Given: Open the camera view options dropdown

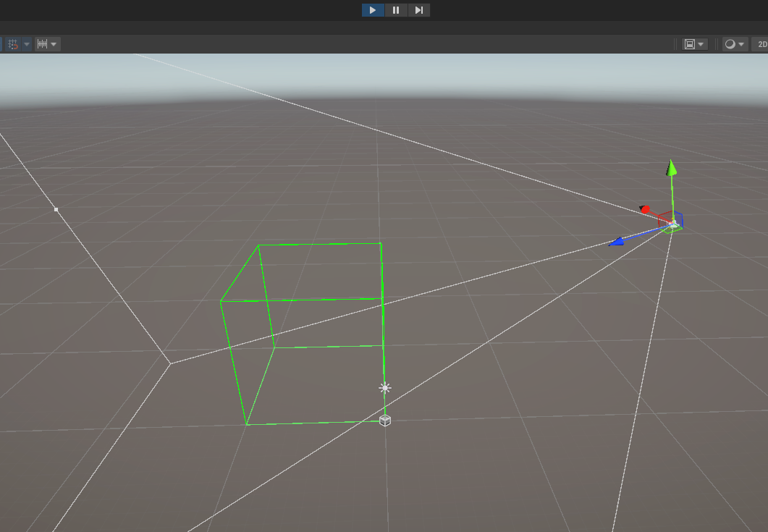Looking at the screenshot, I should tap(701, 44).
